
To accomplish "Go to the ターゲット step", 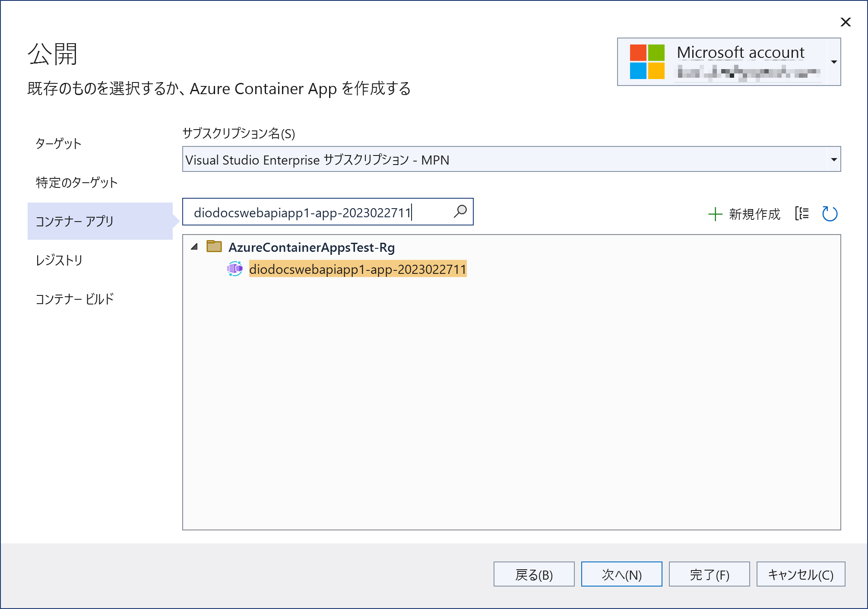I will tap(58, 143).
